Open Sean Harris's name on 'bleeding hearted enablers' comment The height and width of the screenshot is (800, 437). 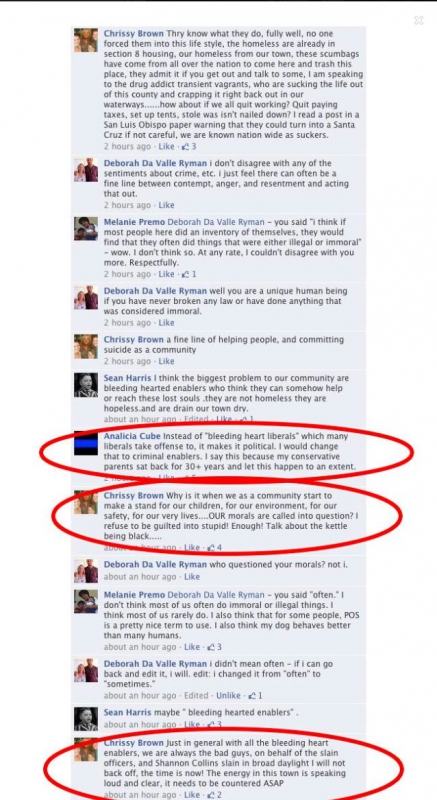tap(128, 712)
